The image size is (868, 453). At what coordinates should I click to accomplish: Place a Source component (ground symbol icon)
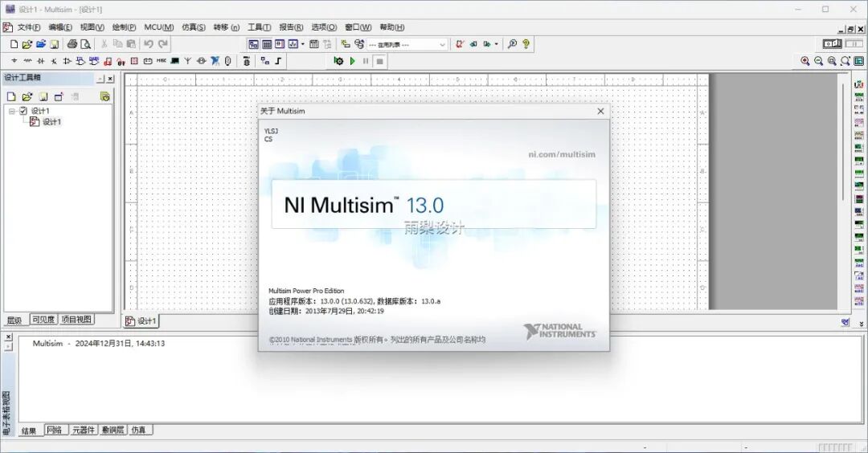pyautogui.click(x=14, y=61)
